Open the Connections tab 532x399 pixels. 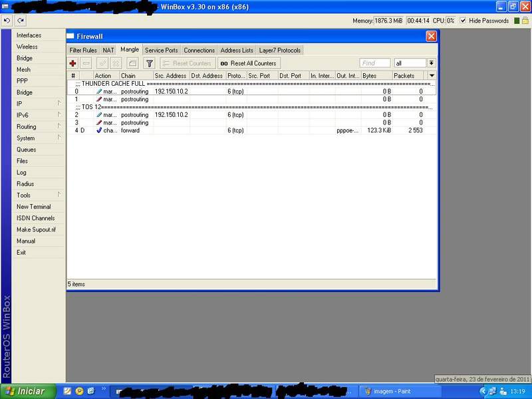[x=199, y=51]
